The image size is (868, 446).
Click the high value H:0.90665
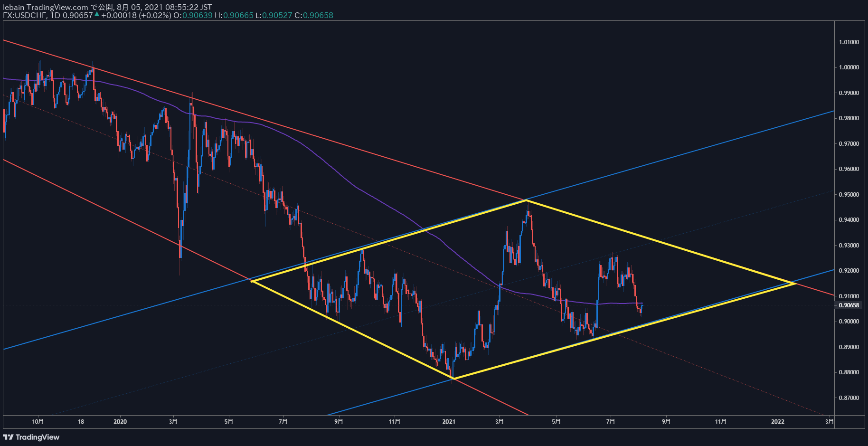tap(234, 15)
